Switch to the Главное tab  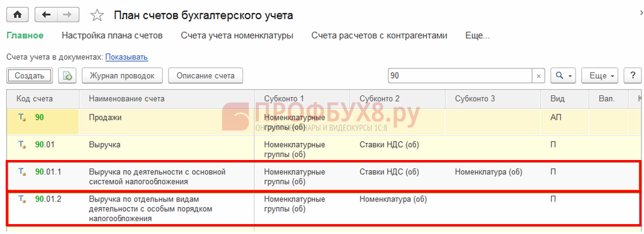click(24, 35)
